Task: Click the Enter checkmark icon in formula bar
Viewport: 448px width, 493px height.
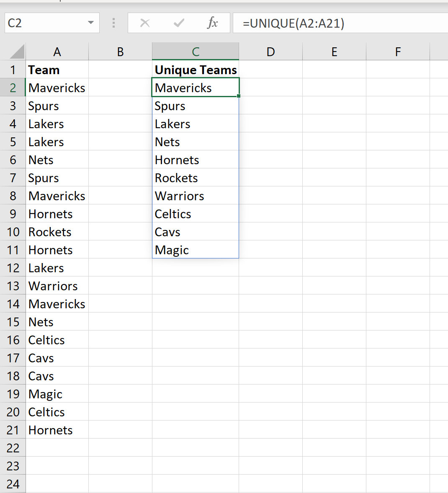Action: pos(179,23)
